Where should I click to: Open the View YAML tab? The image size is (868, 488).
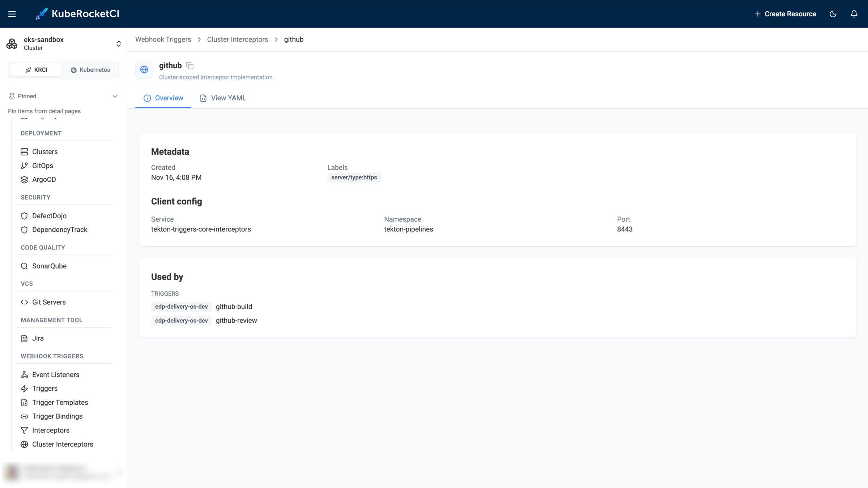click(223, 98)
